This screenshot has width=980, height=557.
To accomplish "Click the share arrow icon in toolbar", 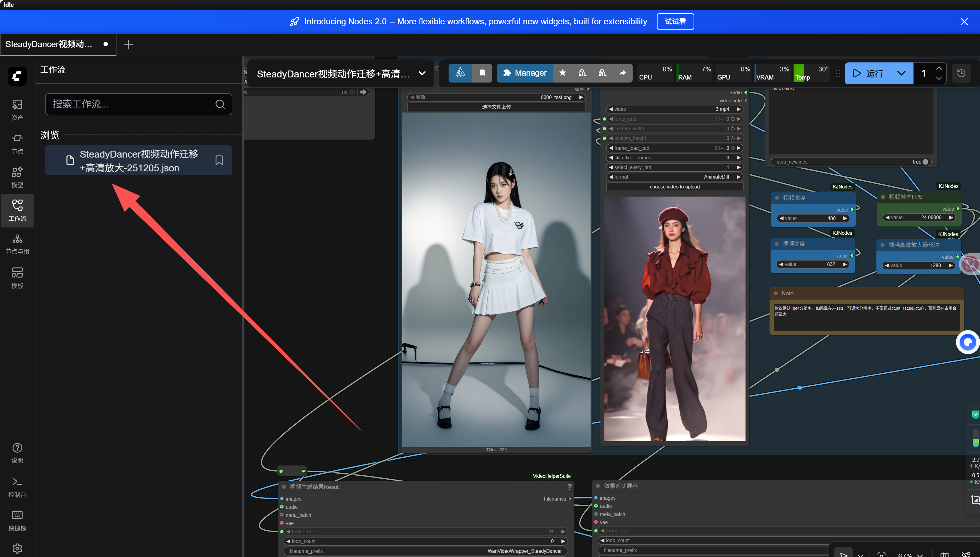I will click(623, 73).
